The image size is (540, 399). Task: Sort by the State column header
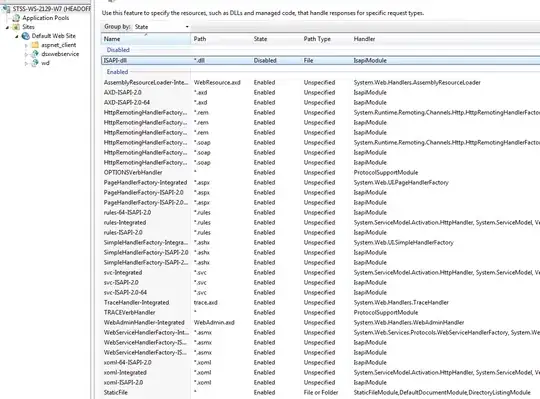(276, 39)
